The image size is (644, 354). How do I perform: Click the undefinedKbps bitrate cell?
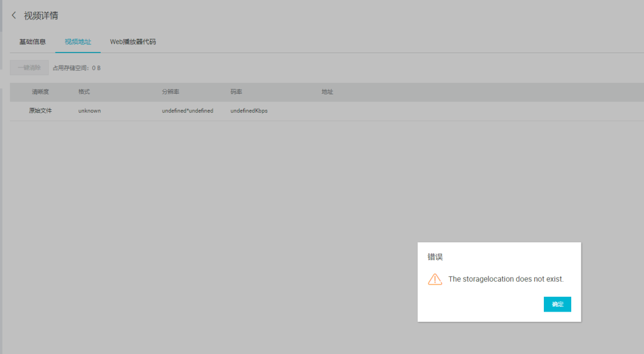(x=249, y=110)
